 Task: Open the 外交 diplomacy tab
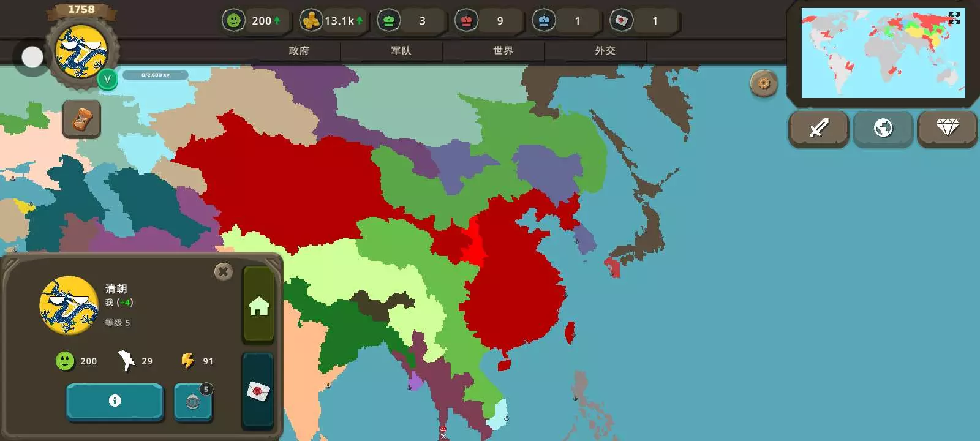tap(605, 51)
